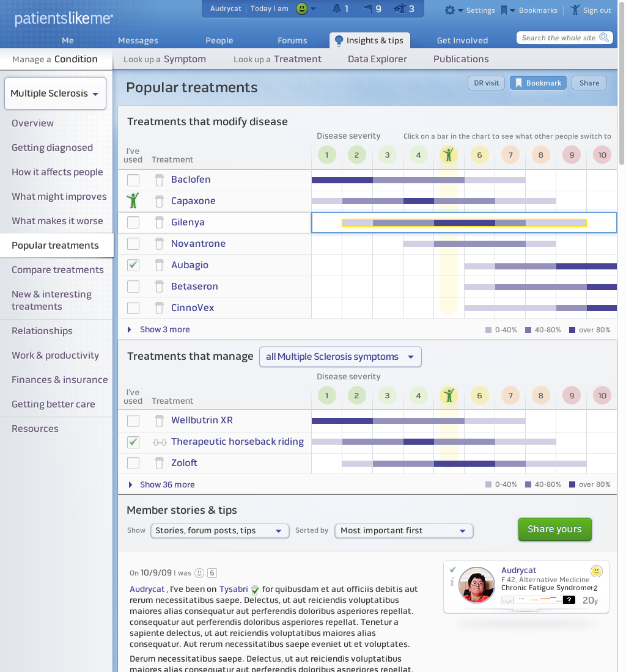626x672 pixels.
Task: Go to the Messages tab
Action: click(138, 41)
